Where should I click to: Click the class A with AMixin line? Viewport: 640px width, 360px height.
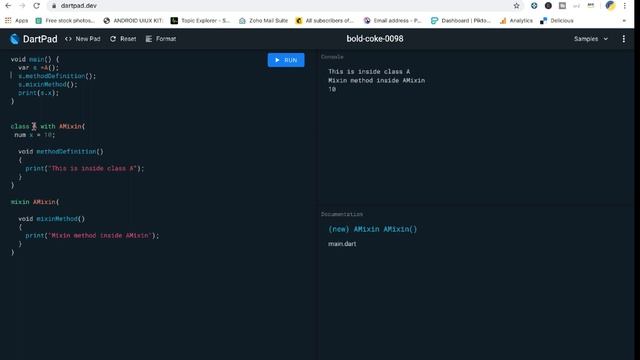click(48, 126)
